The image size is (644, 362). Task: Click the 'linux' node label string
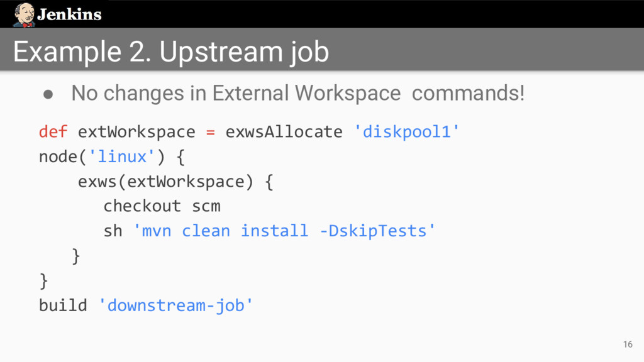coord(122,156)
